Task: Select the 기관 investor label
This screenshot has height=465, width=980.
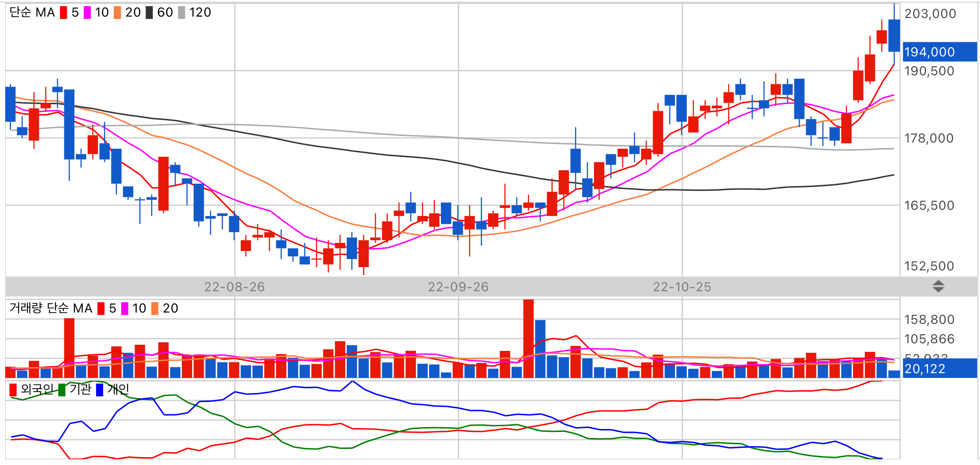Action: pyautogui.click(x=80, y=389)
